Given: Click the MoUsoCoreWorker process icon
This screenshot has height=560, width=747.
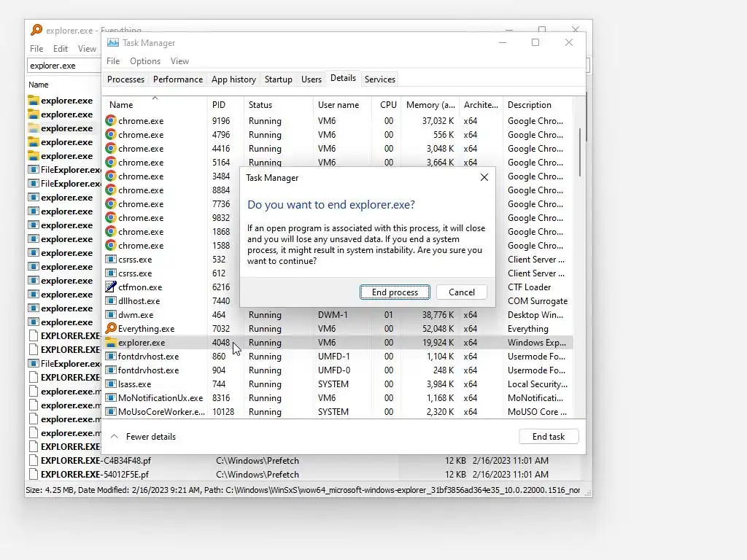Looking at the screenshot, I should coord(111,411).
